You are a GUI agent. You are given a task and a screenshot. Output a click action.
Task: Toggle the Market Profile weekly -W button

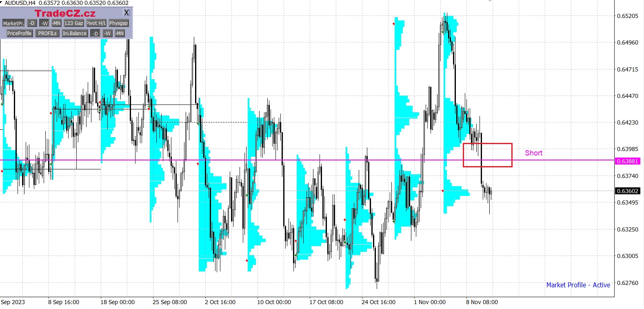(44, 23)
